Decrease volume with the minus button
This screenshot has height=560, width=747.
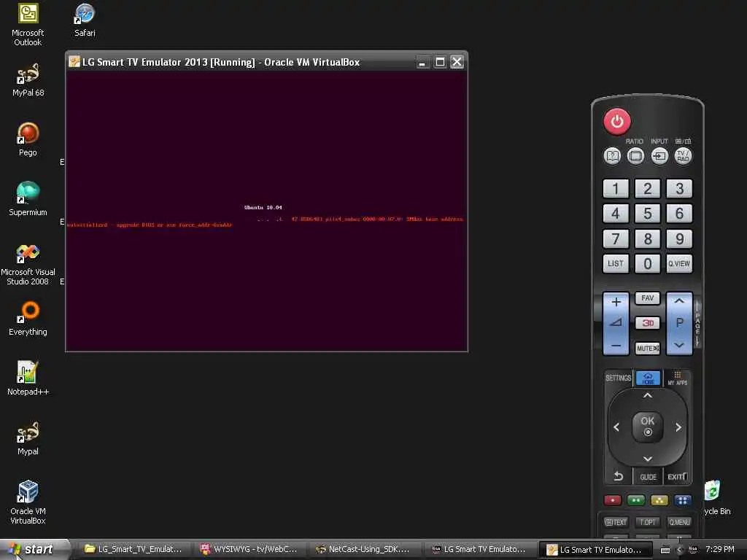(616, 345)
